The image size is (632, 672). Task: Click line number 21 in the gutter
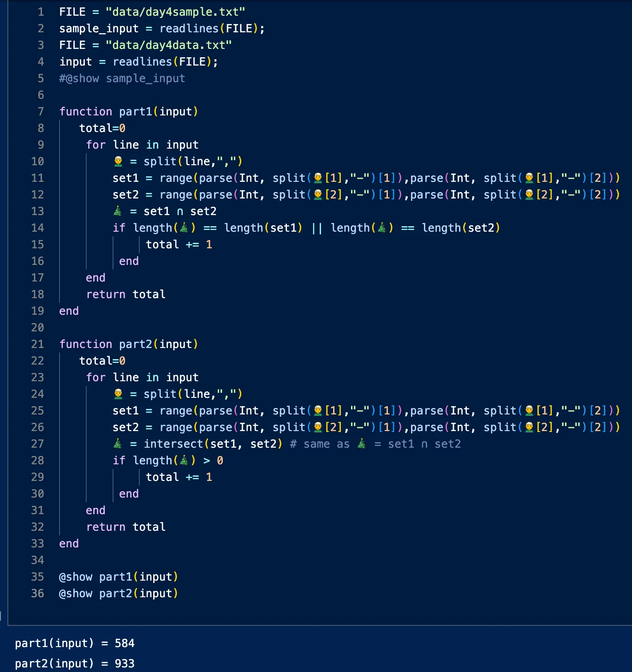pyautogui.click(x=38, y=344)
